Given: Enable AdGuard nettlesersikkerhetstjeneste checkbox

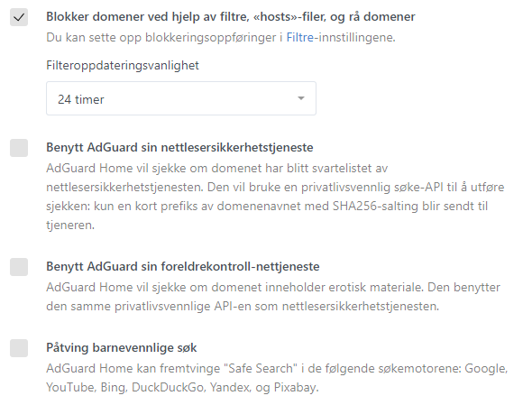Looking at the screenshot, I should [19, 148].
